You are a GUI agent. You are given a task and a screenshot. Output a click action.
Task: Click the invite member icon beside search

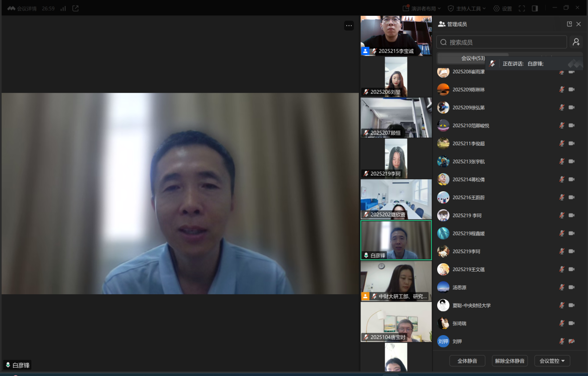576,42
